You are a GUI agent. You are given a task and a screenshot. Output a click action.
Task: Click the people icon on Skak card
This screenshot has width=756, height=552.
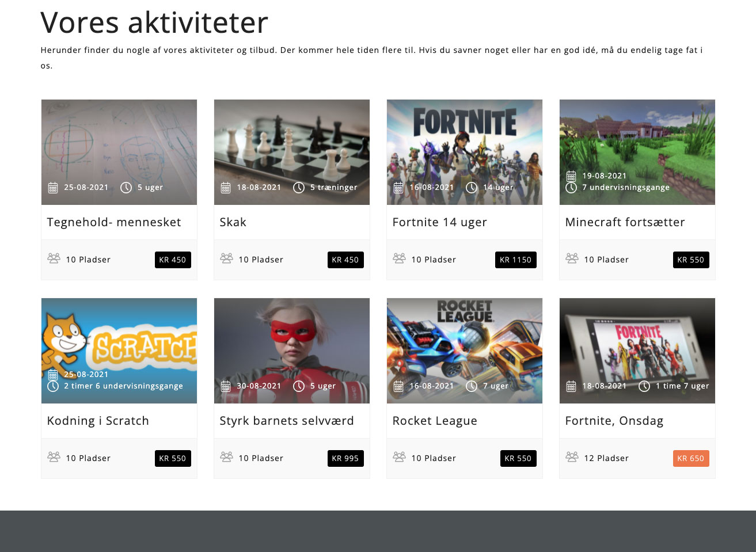point(226,258)
